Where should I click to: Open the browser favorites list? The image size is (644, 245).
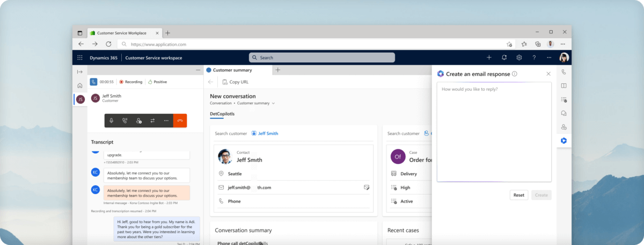[524, 44]
